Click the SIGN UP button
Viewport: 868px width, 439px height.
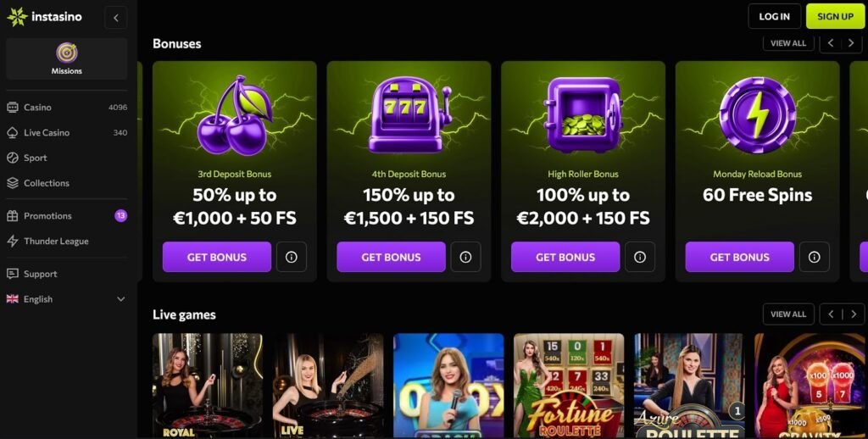[x=835, y=17]
